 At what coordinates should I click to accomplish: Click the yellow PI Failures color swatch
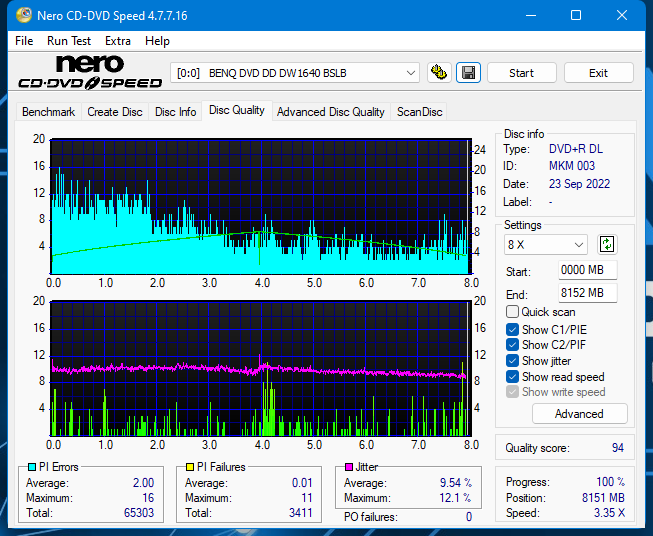pos(190,467)
